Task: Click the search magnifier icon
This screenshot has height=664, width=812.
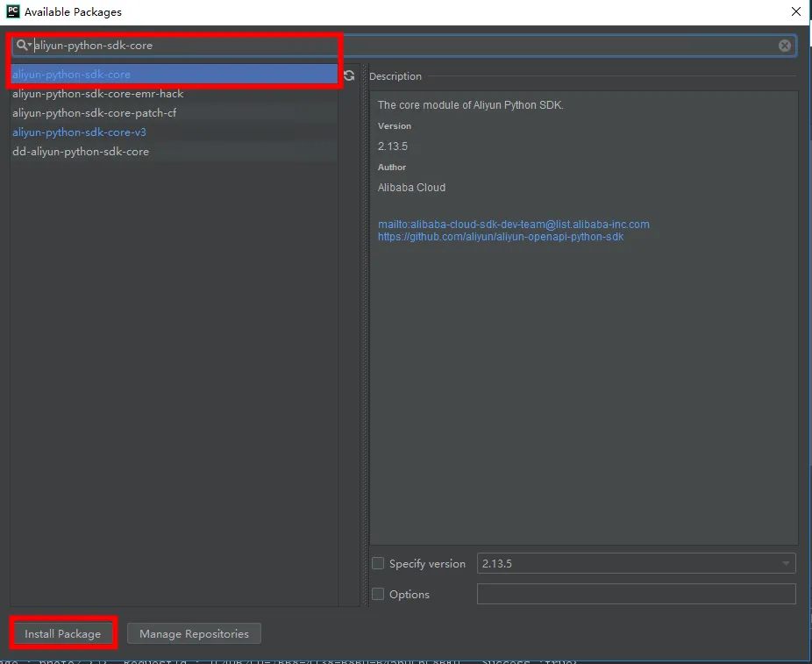Action: click(x=23, y=45)
